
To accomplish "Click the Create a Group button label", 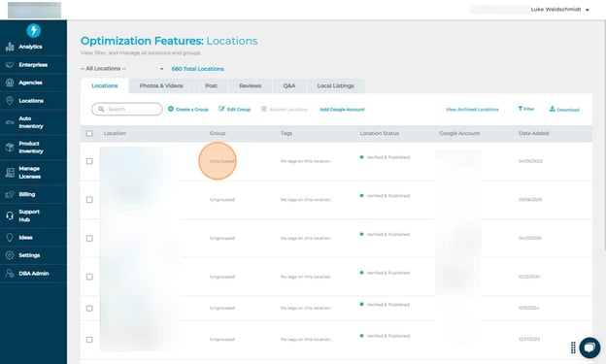I will pos(192,110).
